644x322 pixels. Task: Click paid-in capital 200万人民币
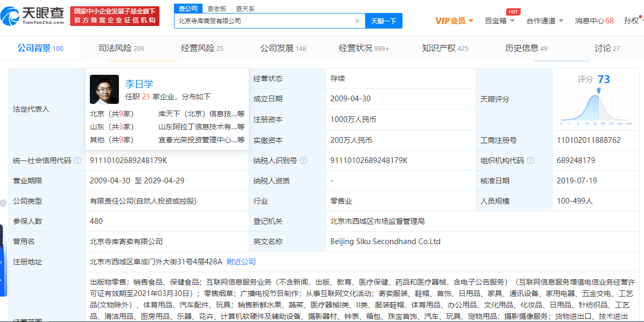tap(351, 140)
